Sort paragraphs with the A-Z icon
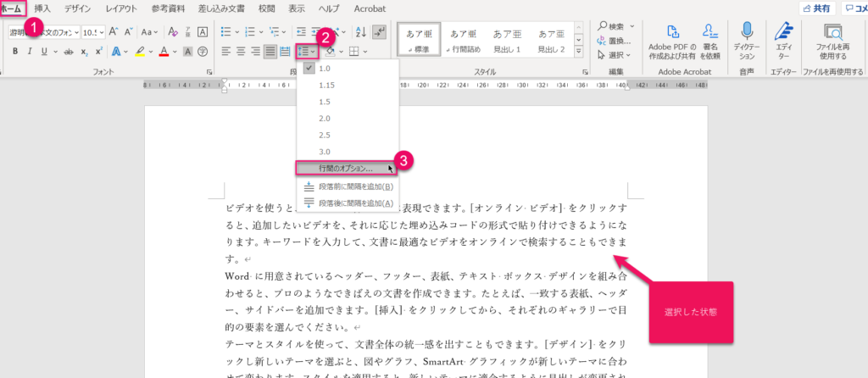 point(360,32)
